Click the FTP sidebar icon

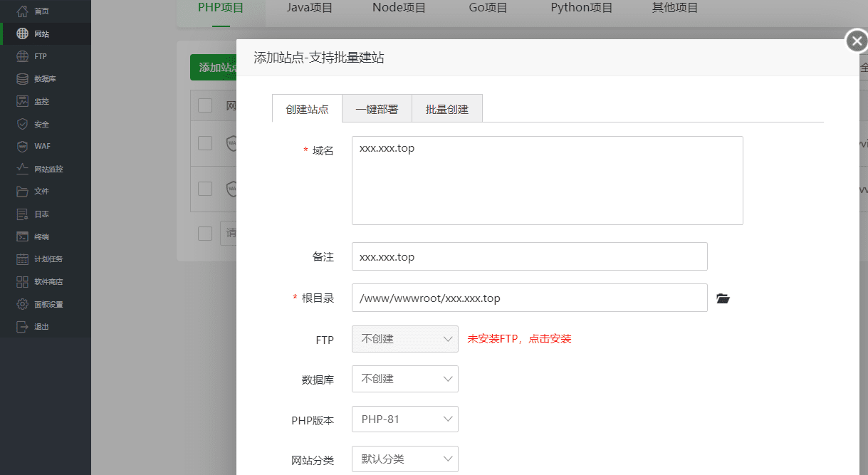(x=22, y=56)
